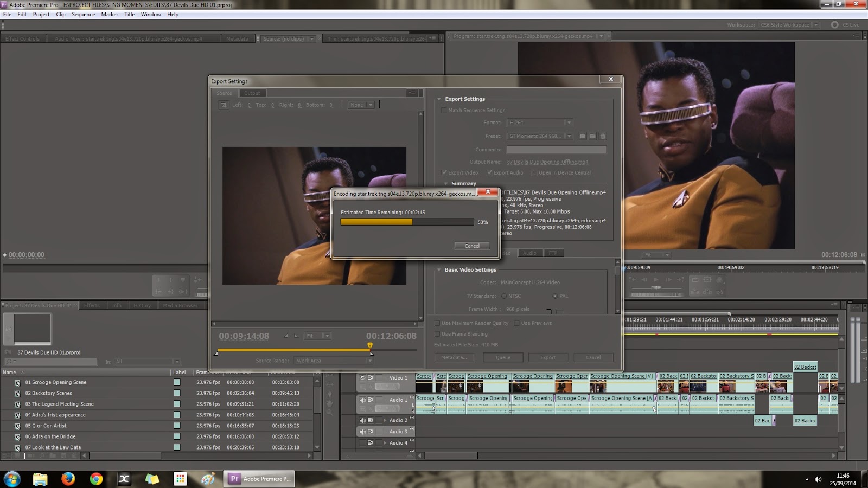Screen dimensions: 868x488
Task: Open the Export preview Fit zoom dropdown
Action: click(317, 336)
